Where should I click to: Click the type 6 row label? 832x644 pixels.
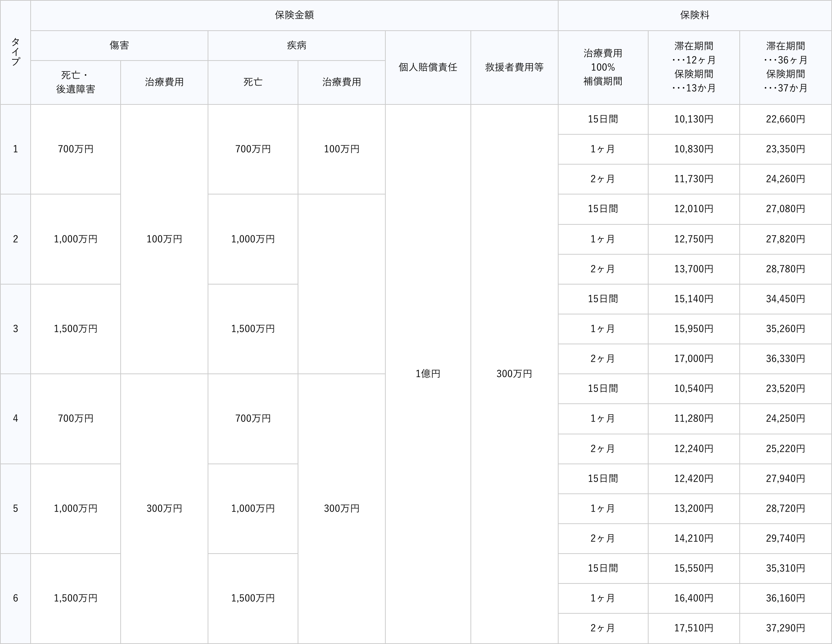click(x=15, y=598)
